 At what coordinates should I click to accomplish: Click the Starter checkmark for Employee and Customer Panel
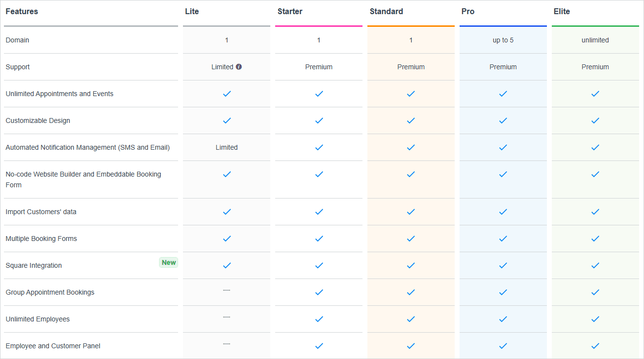pyautogui.click(x=319, y=346)
